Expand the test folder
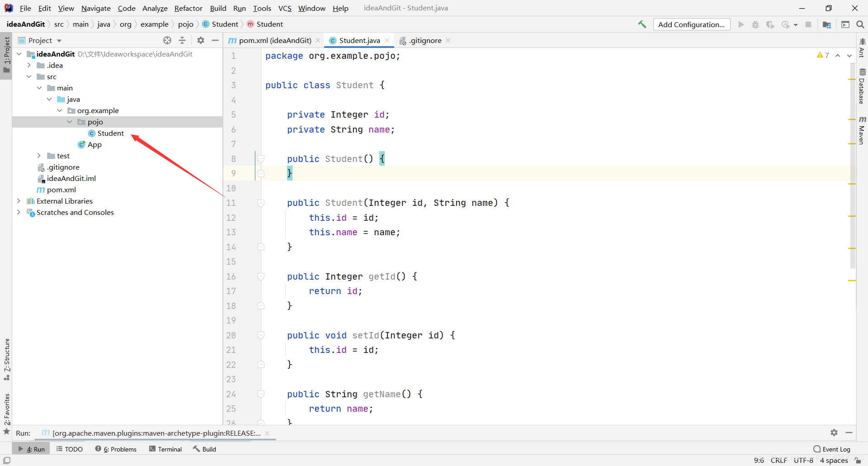The width and height of the screenshot is (868, 466). pos(39,156)
